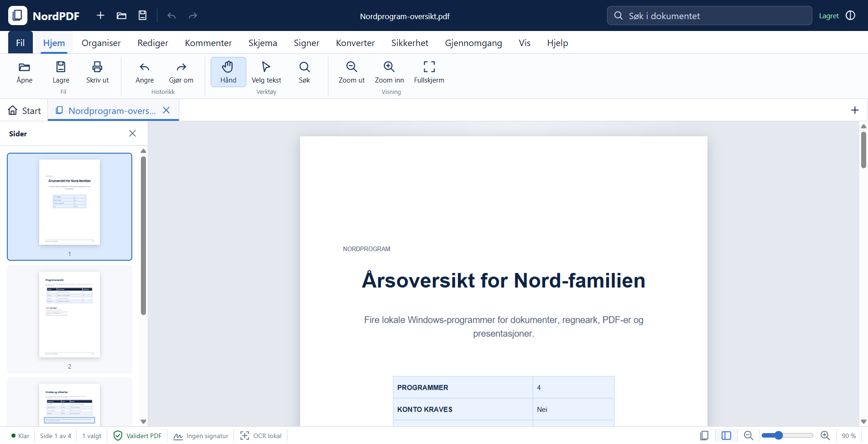Toggle side panel layout icon in status bar
The height and width of the screenshot is (444, 868).
(x=727, y=436)
